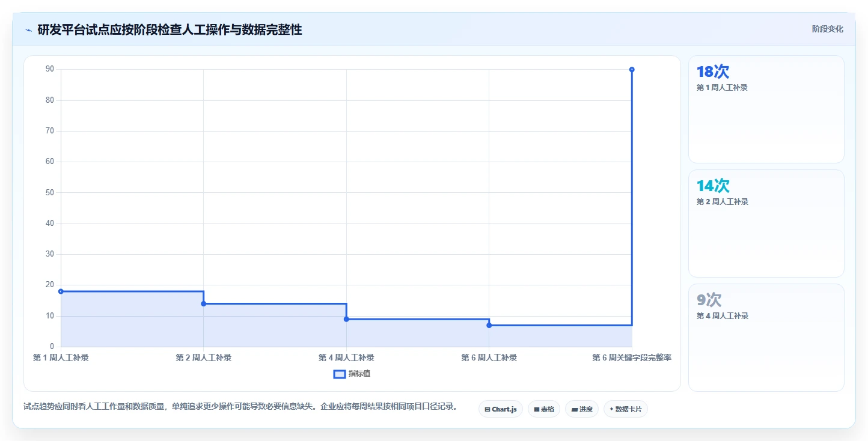Click the chart title 研发平台试点应按阶段检查人工操作与数据完整性
This screenshot has height=441, width=868.
(x=170, y=29)
